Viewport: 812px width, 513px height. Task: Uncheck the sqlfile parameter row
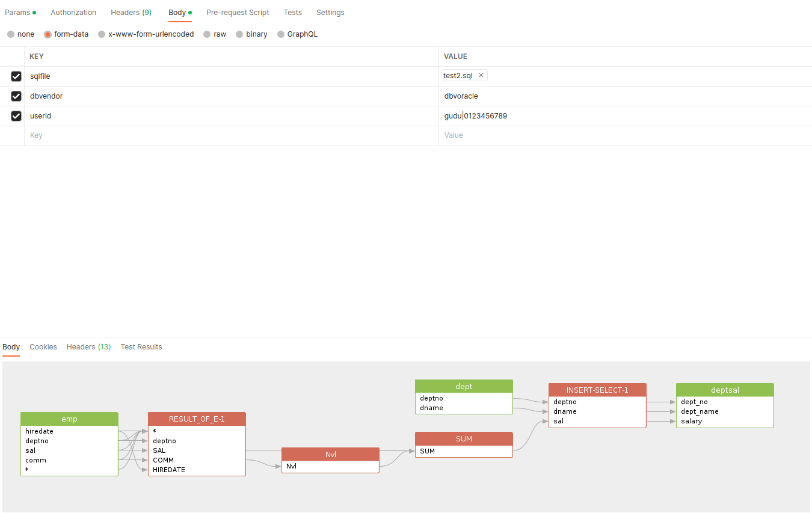(16, 76)
